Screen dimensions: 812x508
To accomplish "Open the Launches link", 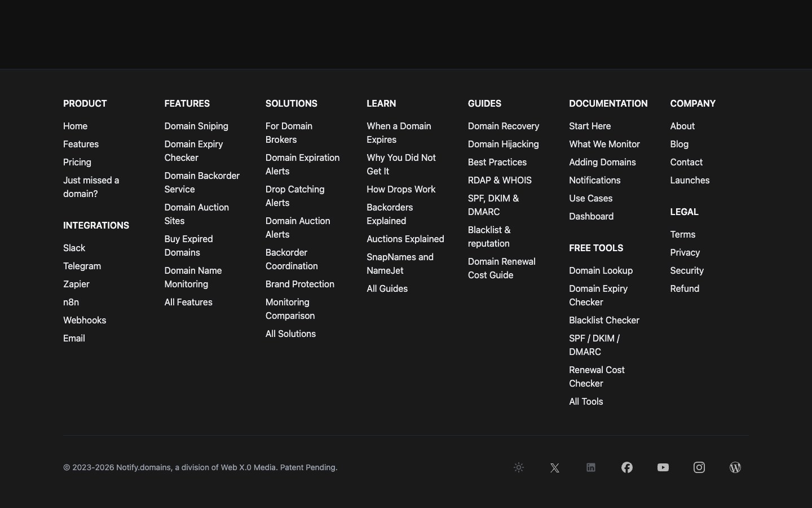I will (690, 180).
